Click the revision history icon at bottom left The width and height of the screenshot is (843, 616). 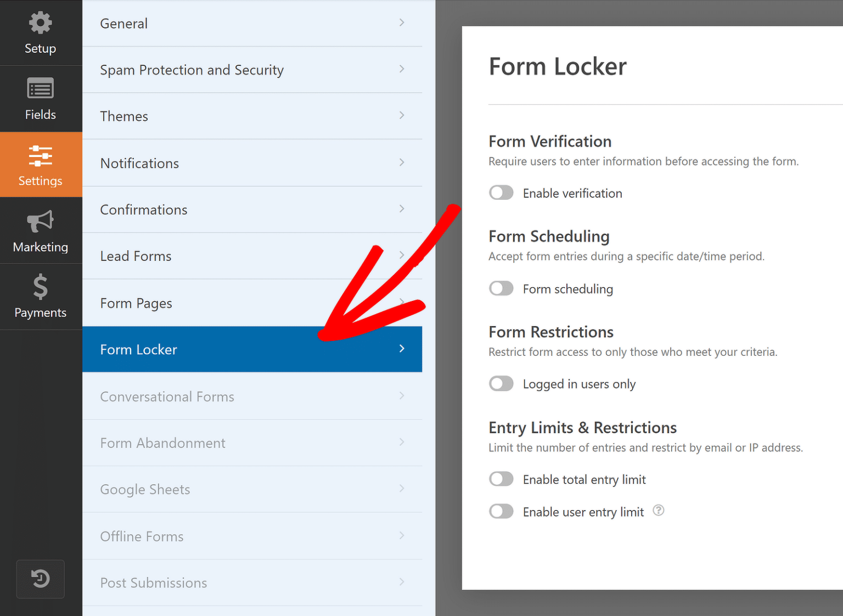coord(40,579)
